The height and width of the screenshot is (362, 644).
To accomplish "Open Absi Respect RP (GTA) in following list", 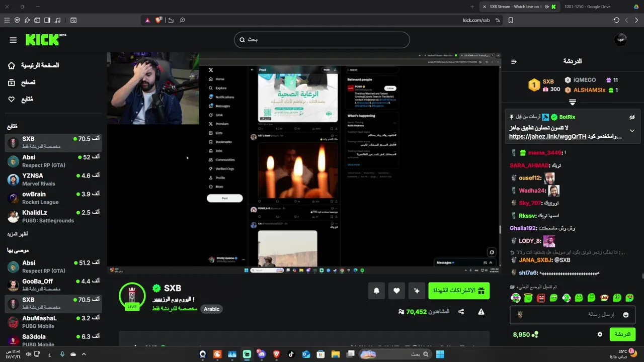I will (x=53, y=161).
